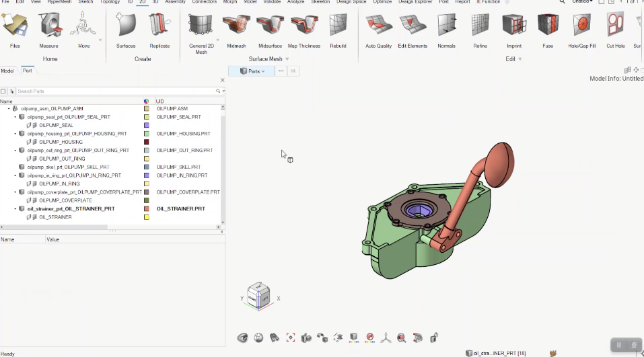
Task: Select the Midmesh tool
Action: (236, 31)
